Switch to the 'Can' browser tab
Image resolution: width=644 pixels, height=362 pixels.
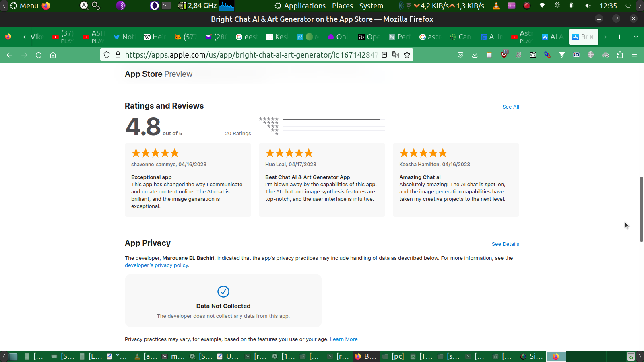[x=460, y=37]
